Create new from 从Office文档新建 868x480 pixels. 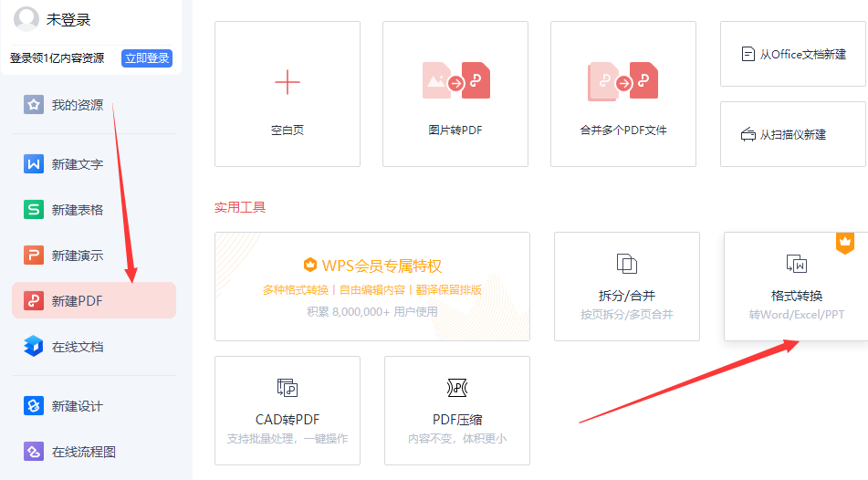pyautogui.click(x=802, y=54)
